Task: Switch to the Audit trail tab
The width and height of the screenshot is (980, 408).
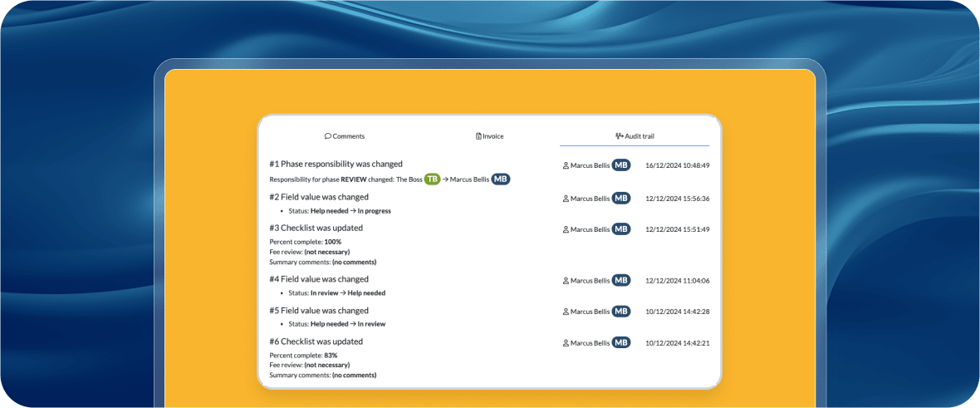Action: pos(635,136)
